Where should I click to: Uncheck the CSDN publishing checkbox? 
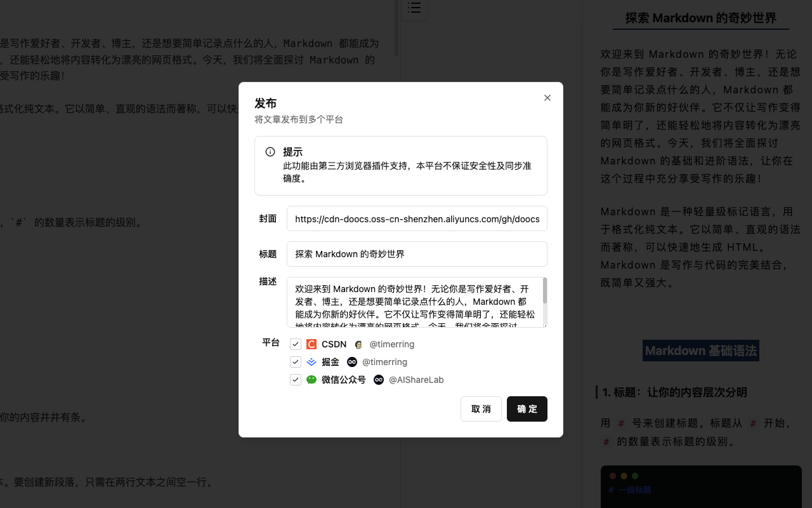coord(296,344)
